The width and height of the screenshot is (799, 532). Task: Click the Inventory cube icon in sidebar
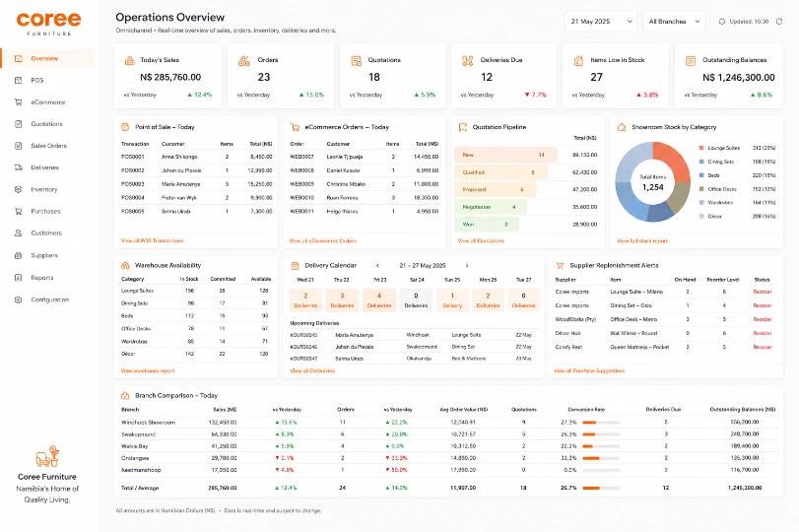pyautogui.click(x=19, y=189)
